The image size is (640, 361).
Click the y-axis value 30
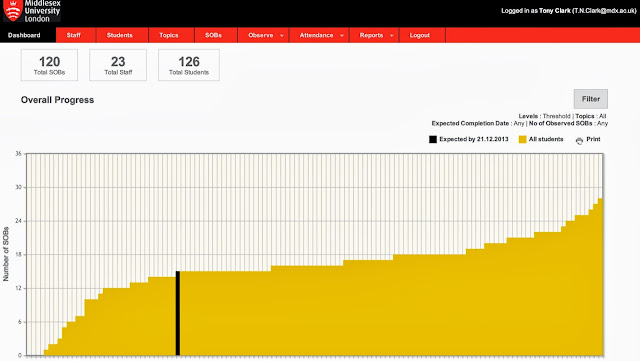tap(18, 187)
